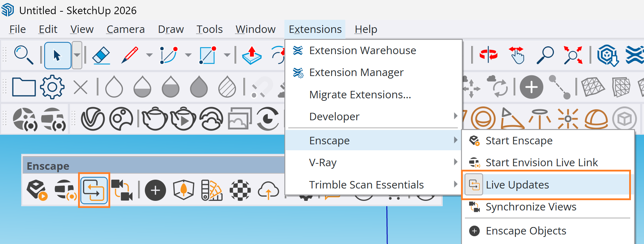Activate the Push/Pull tool
The image size is (644, 244).
pyautogui.click(x=252, y=56)
